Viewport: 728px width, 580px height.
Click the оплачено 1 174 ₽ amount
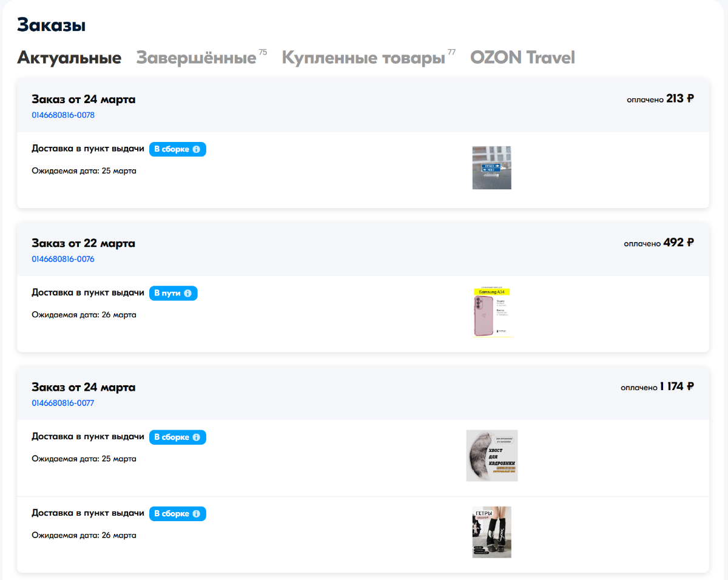pyautogui.click(x=657, y=387)
